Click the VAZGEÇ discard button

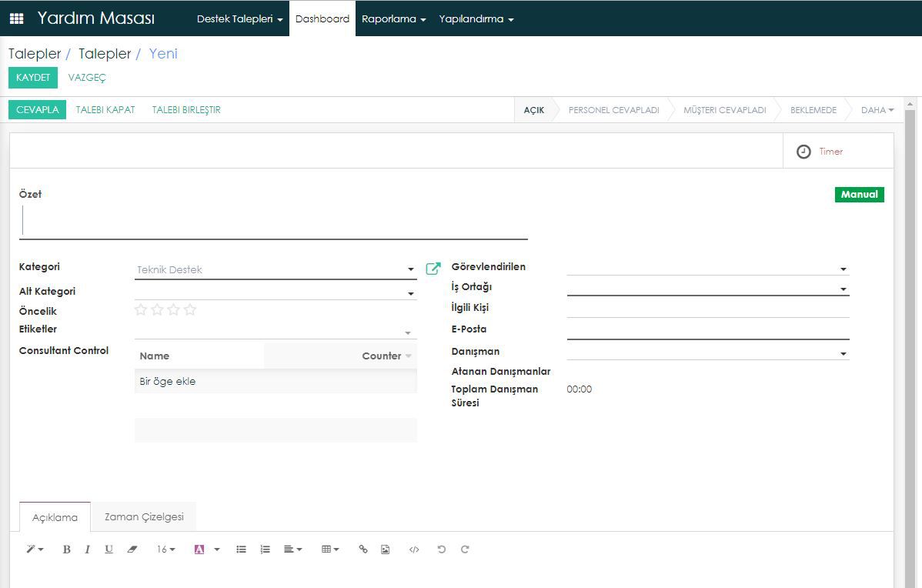coord(87,78)
